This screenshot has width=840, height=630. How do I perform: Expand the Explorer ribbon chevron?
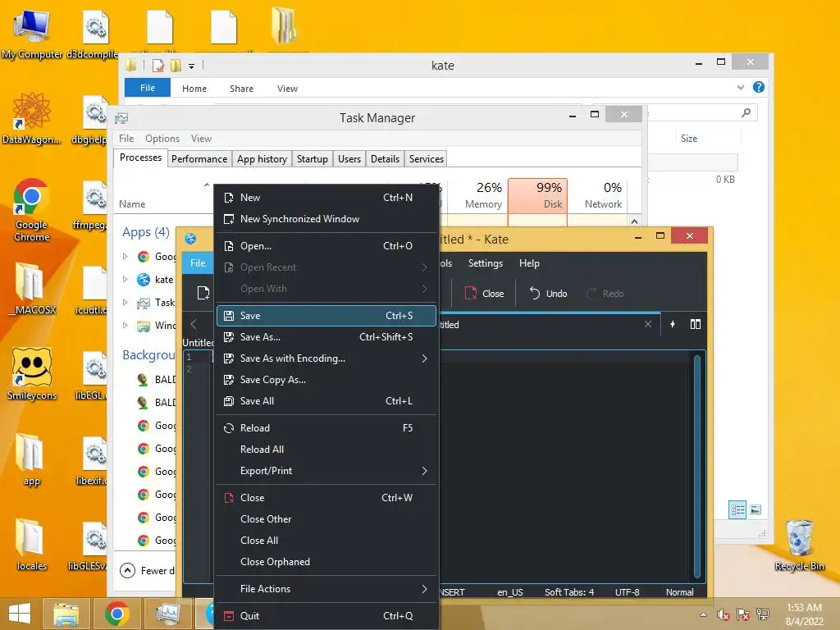[x=741, y=87]
